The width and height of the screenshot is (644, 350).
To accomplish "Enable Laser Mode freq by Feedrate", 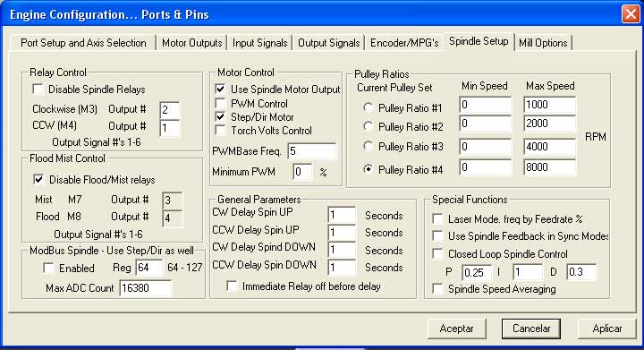I will click(437, 219).
